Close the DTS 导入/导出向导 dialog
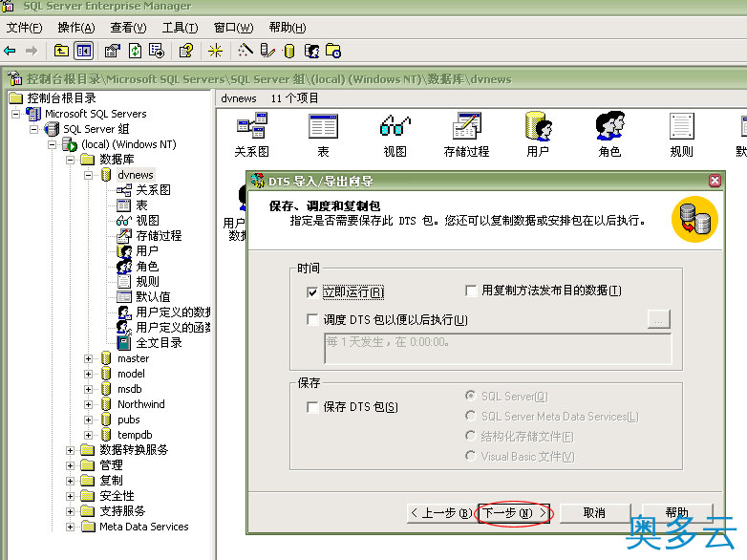The image size is (747, 560). tap(715, 181)
